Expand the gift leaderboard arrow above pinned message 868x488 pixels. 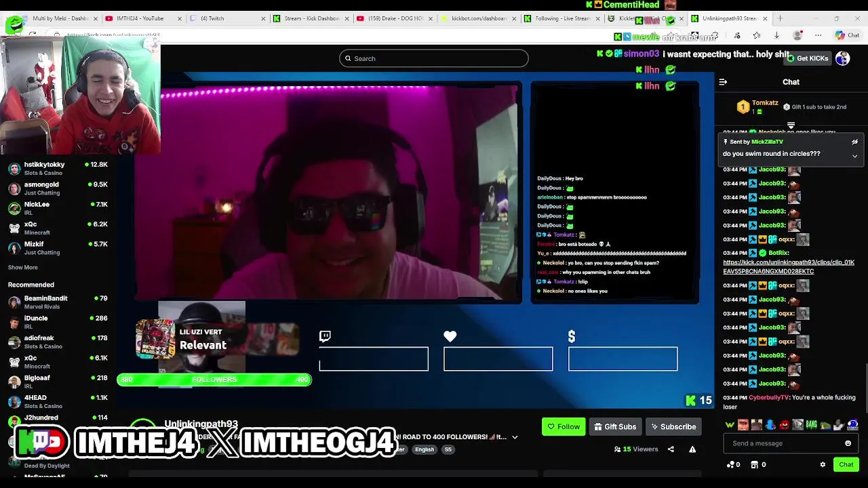coord(791,125)
